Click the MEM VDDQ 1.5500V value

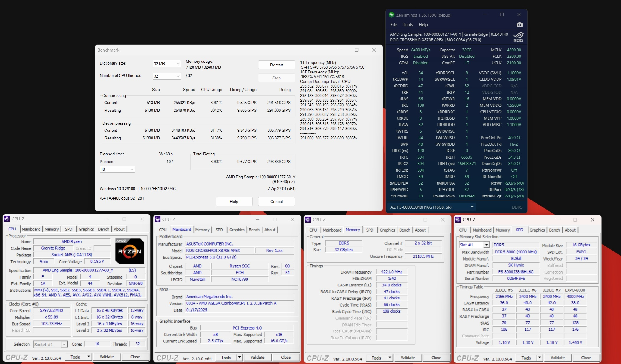click(x=514, y=105)
